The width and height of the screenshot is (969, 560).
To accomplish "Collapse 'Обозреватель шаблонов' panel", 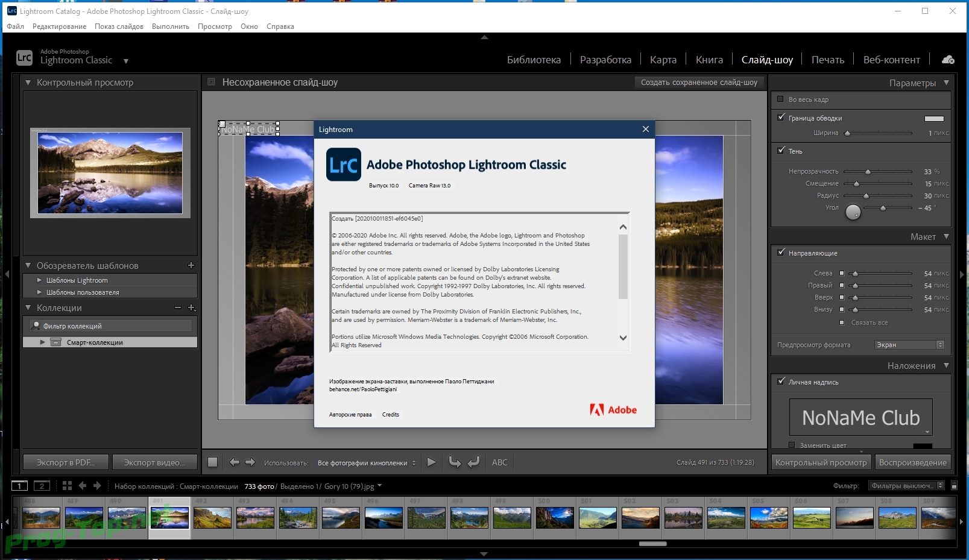I will click(28, 265).
